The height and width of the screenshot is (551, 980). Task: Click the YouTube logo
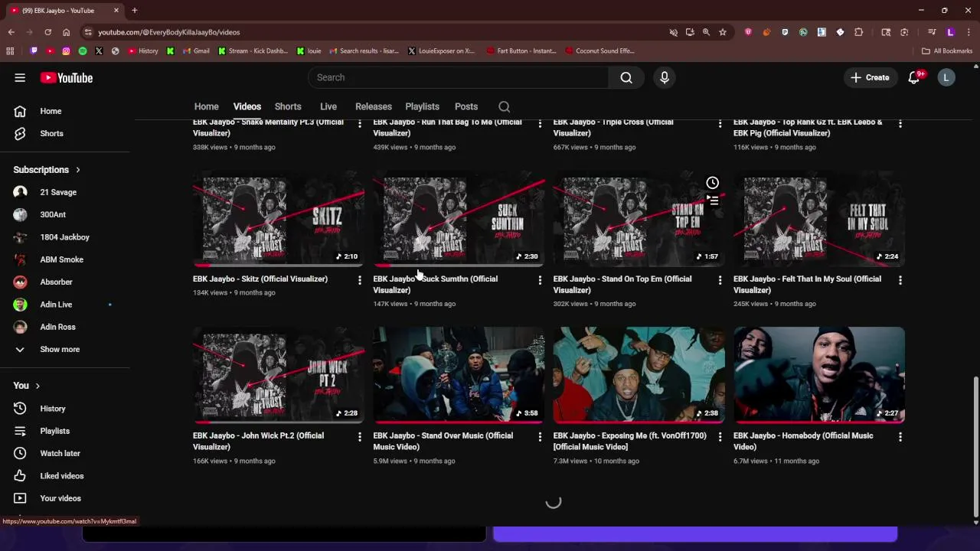coord(67,77)
